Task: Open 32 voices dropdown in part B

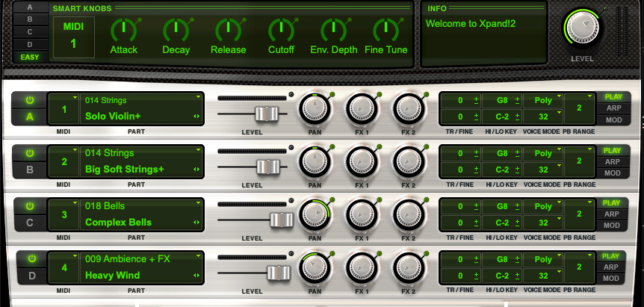Action: 543,170
